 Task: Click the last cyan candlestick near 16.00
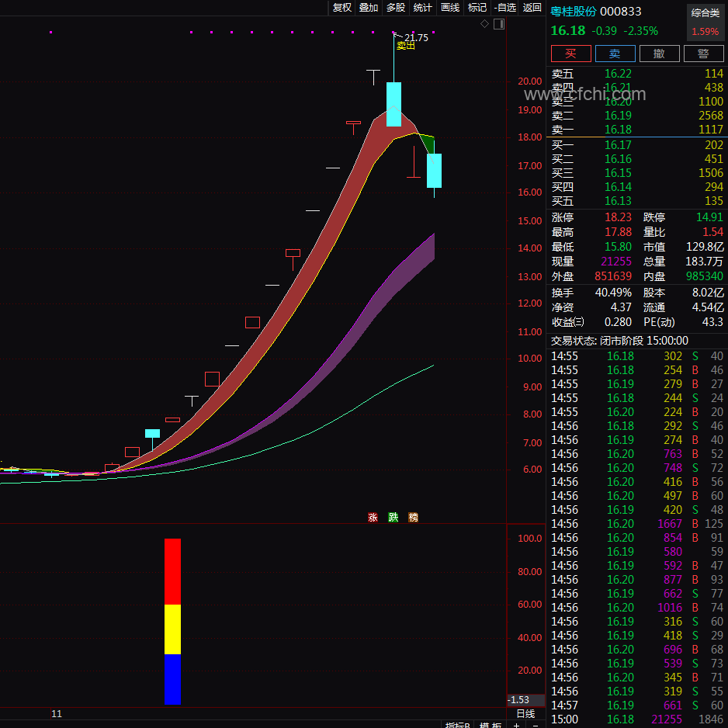(434, 171)
